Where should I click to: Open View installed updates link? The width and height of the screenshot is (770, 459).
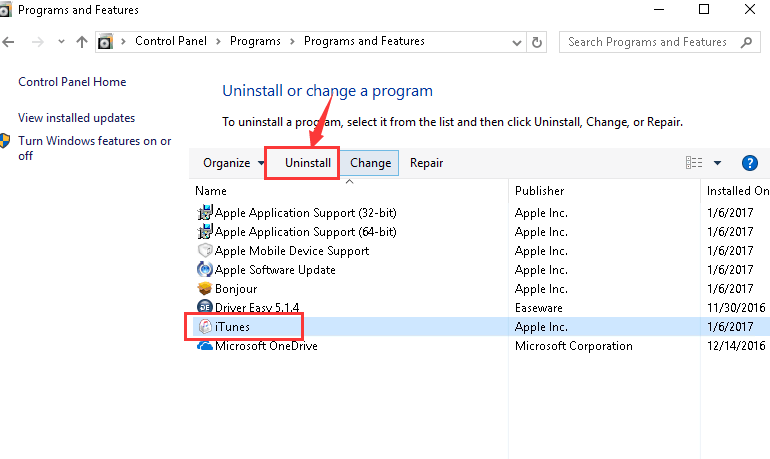[x=76, y=118]
